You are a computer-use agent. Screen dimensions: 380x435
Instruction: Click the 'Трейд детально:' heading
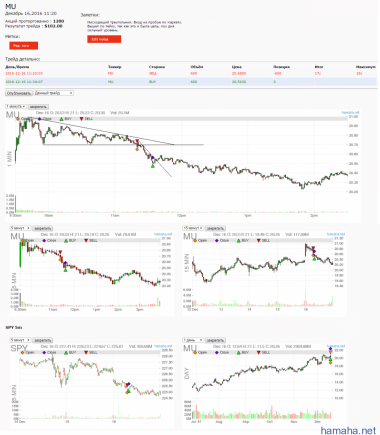click(x=22, y=59)
